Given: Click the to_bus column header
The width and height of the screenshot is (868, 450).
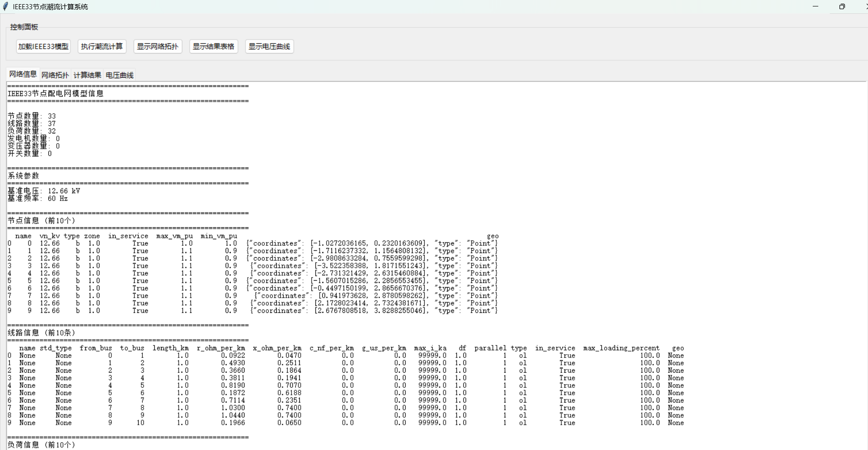Looking at the screenshot, I should coord(132,348).
